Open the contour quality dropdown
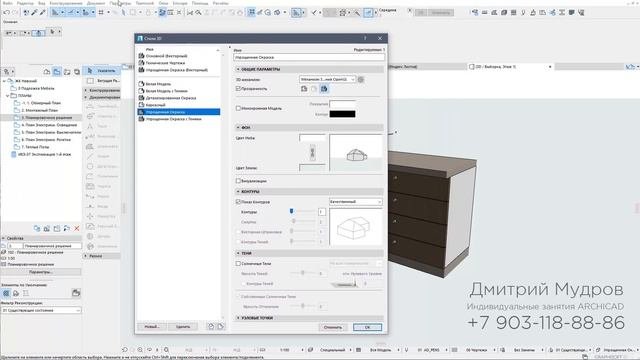The height and width of the screenshot is (360, 640). 356,202
